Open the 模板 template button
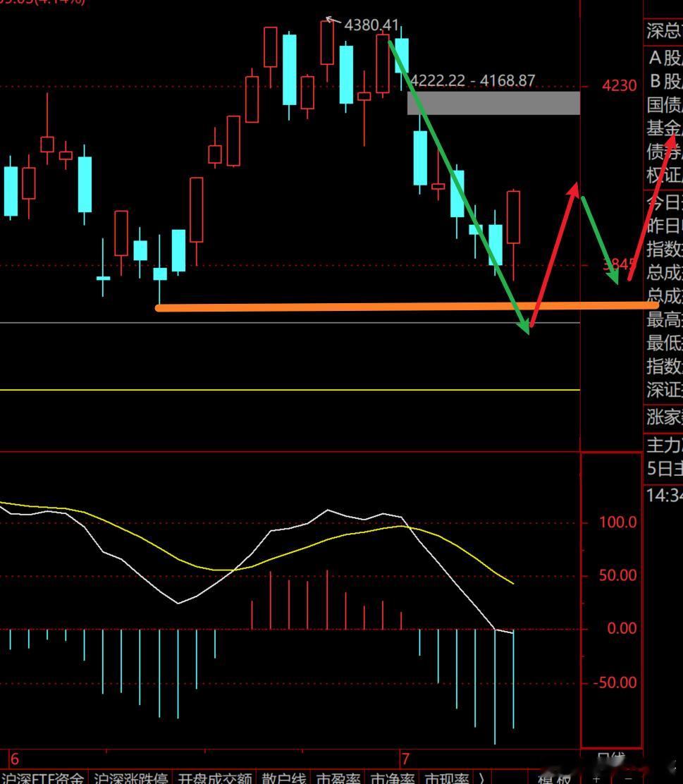Viewport: 683px width, 784px height. [554, 779]
